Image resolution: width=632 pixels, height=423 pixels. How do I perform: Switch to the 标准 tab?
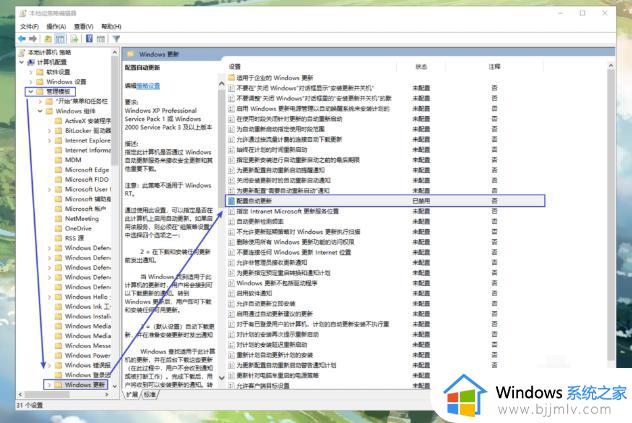click(x=150, y=394)
